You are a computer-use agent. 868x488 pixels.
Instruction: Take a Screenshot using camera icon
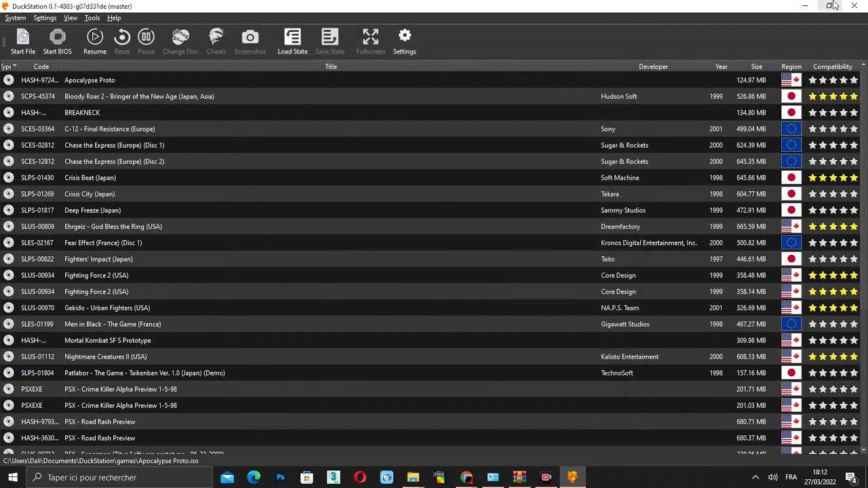pos(250,42)
